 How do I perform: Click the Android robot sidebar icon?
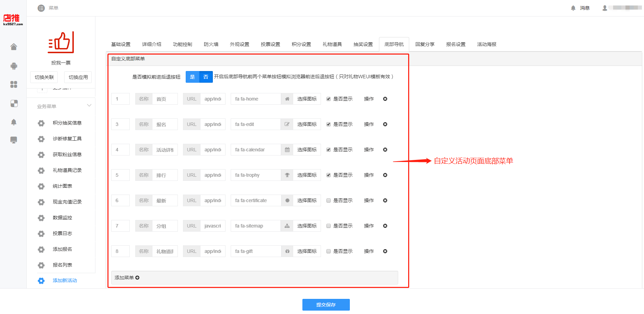click(14, 66)
